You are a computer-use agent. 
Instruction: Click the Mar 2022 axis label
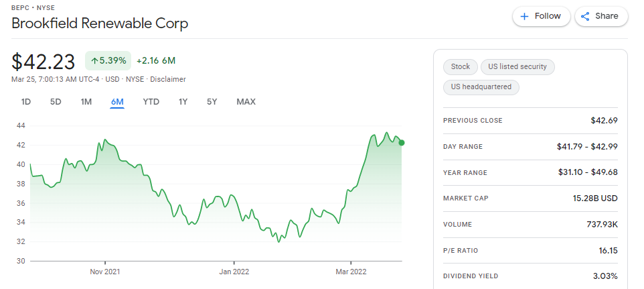click(351, 272)
